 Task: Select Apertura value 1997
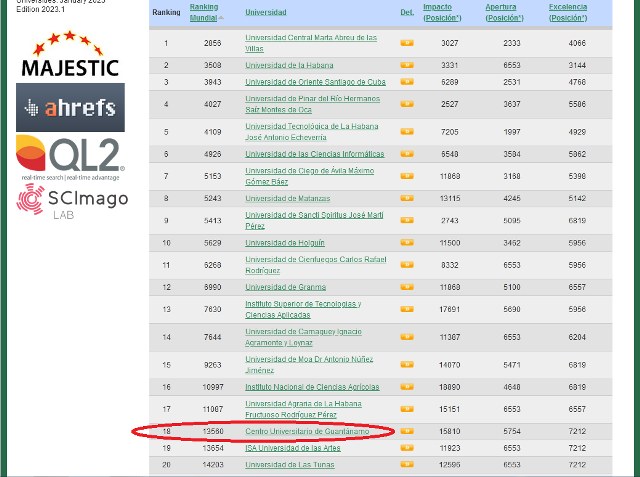coord(512,132)
